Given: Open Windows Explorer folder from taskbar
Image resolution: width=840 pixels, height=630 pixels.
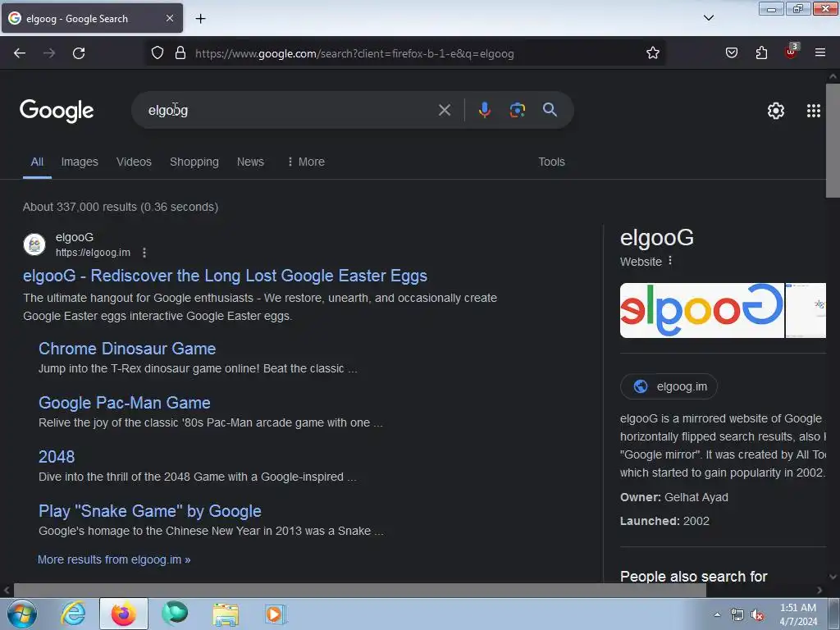Looking at the screenshot, I should click(226, 614).
